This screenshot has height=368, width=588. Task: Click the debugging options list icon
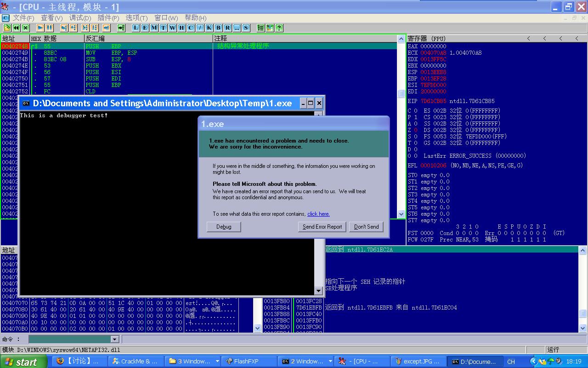260,28
